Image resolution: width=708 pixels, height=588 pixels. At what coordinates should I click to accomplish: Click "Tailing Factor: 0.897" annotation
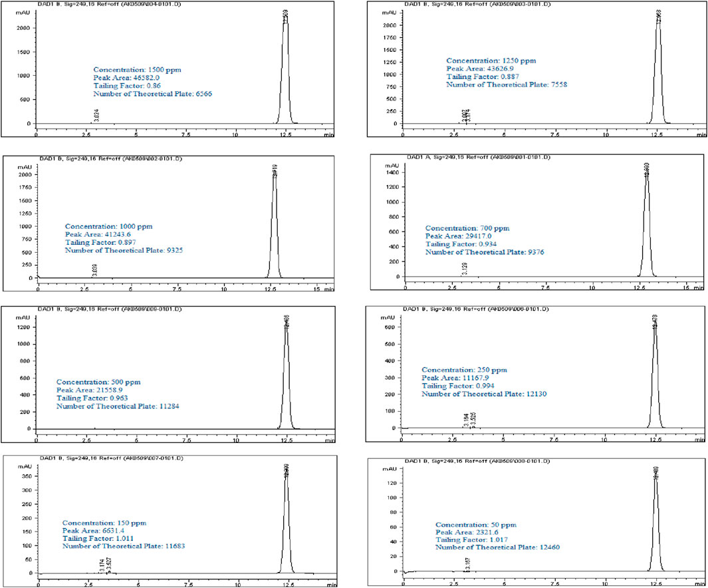[x=100, y=243]
